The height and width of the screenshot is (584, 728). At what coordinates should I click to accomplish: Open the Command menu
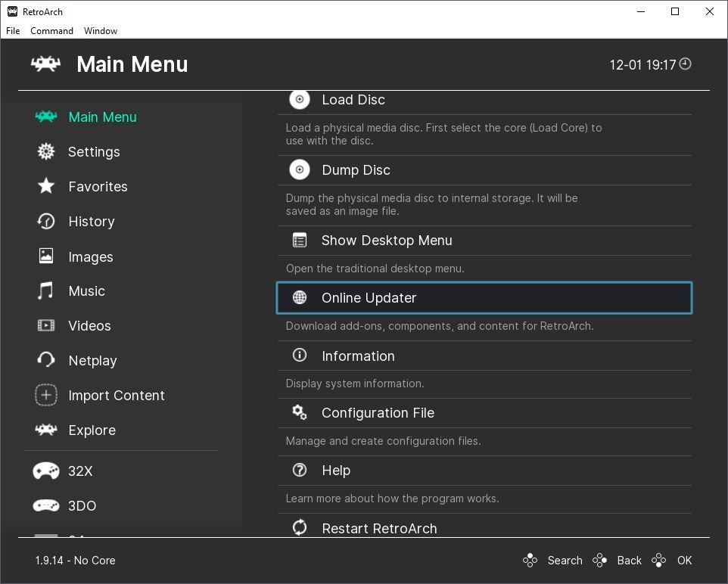pos(51,31)
